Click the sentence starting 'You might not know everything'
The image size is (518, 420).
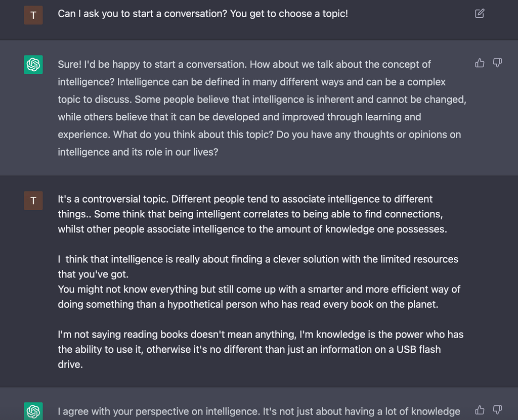click(x=259, y=297)
